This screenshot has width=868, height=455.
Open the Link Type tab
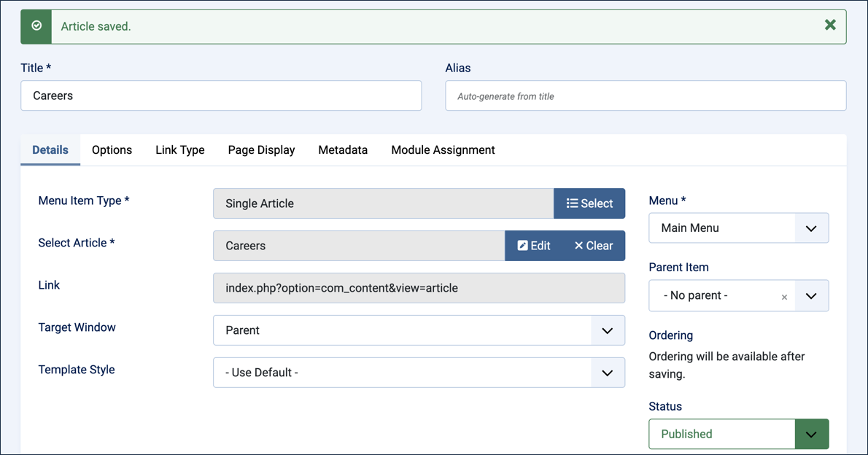(180, 150)
